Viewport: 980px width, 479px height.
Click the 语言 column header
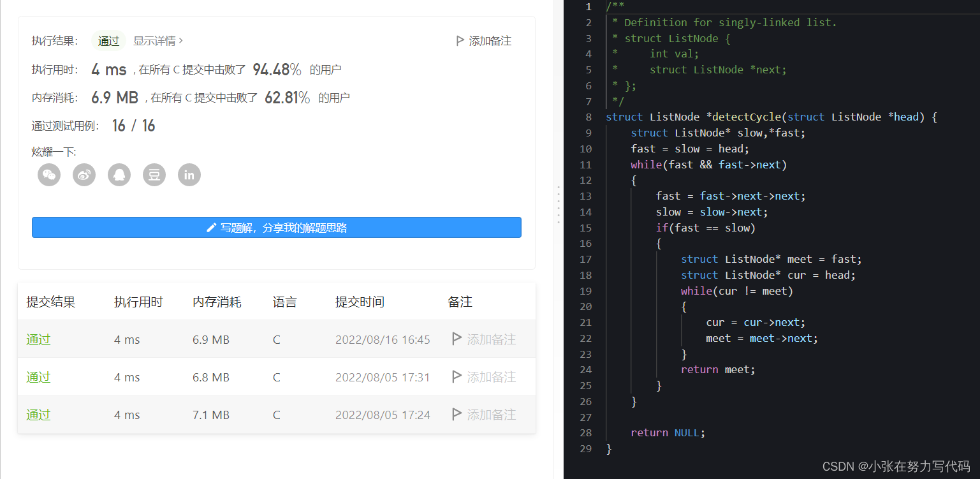(284, 302)
